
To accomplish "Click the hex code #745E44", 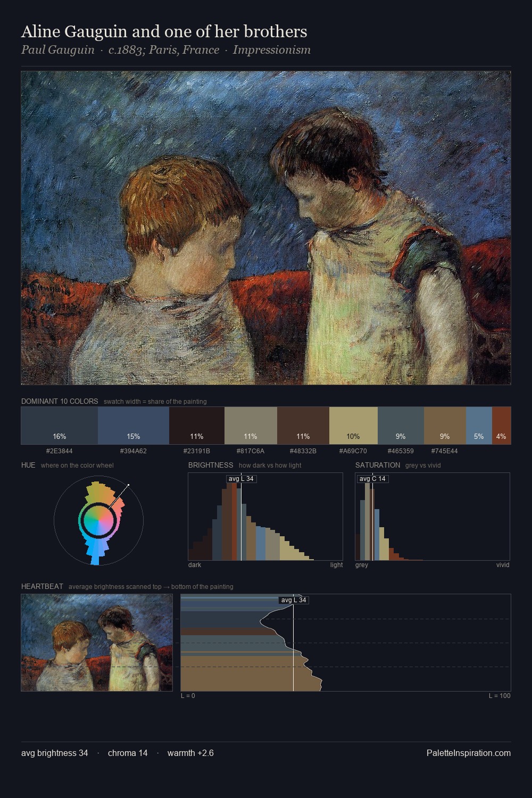I will coord(445,451).
